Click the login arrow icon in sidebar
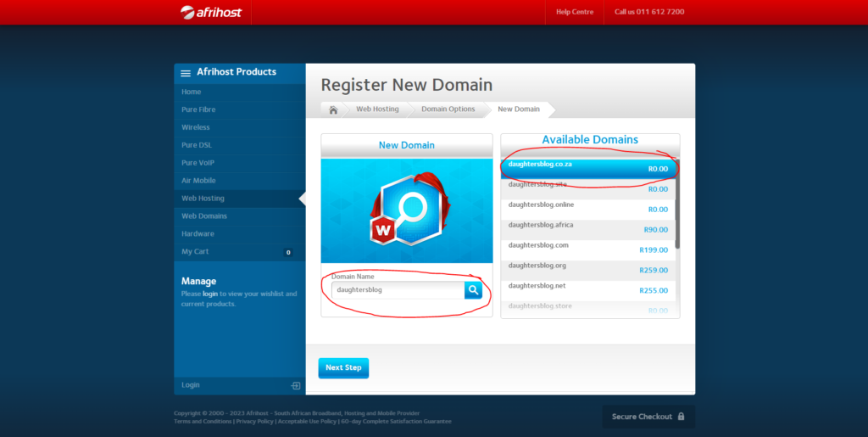Image resolution: width=868 pixels, height=437 pixels. pyautogui.click(x=295, y=385)
